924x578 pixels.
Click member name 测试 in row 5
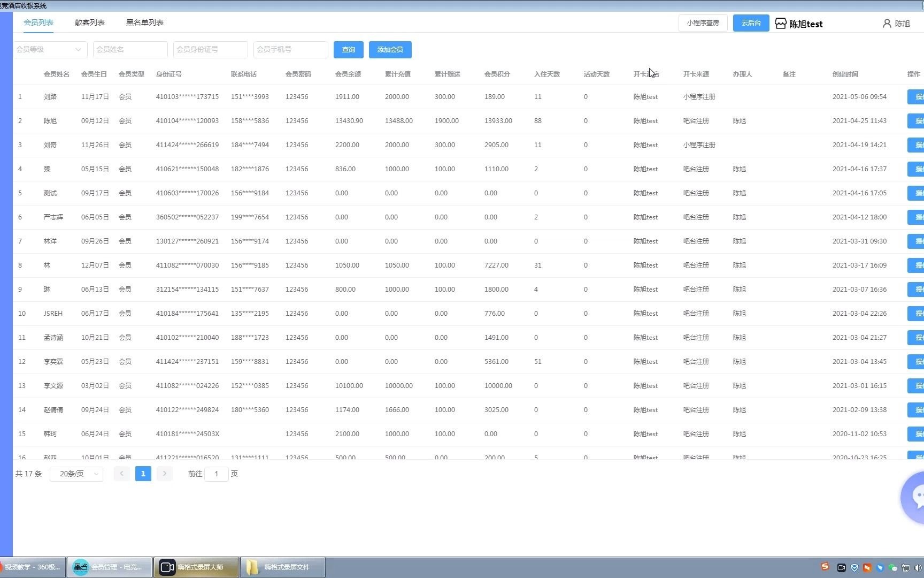point(50,193)
